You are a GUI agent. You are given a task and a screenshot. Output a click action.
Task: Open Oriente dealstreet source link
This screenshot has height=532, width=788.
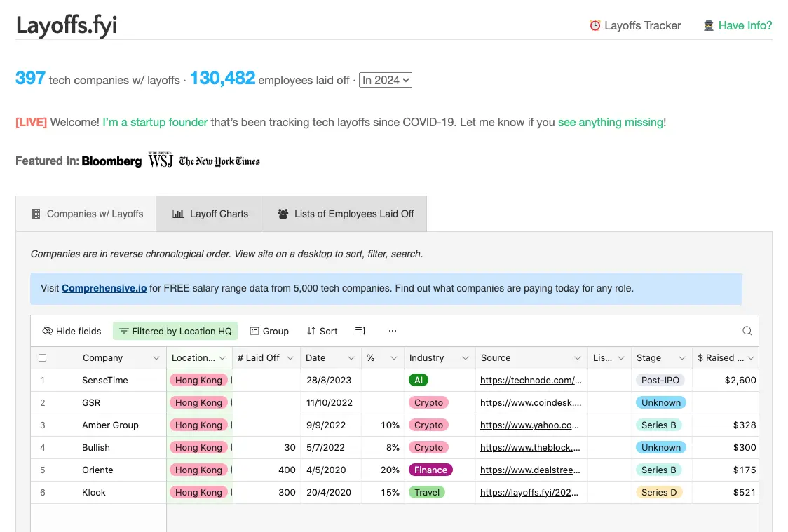point(530,470)
